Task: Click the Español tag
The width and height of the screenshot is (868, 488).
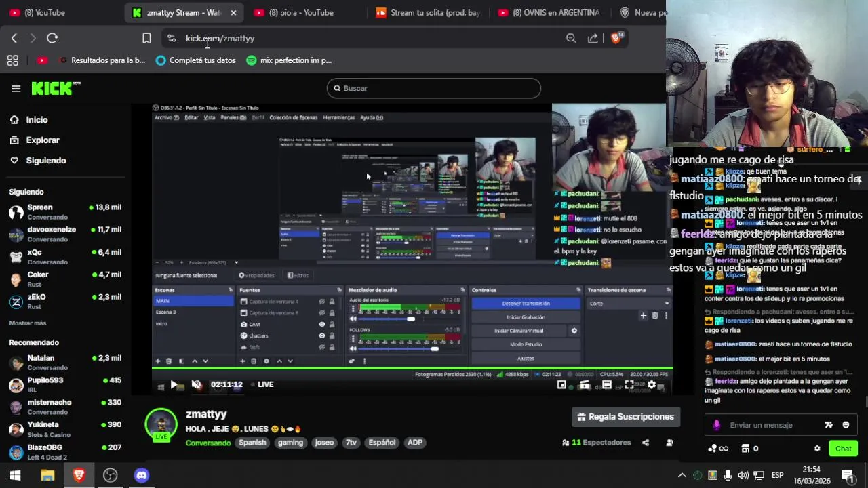Action: click(382, 443)
